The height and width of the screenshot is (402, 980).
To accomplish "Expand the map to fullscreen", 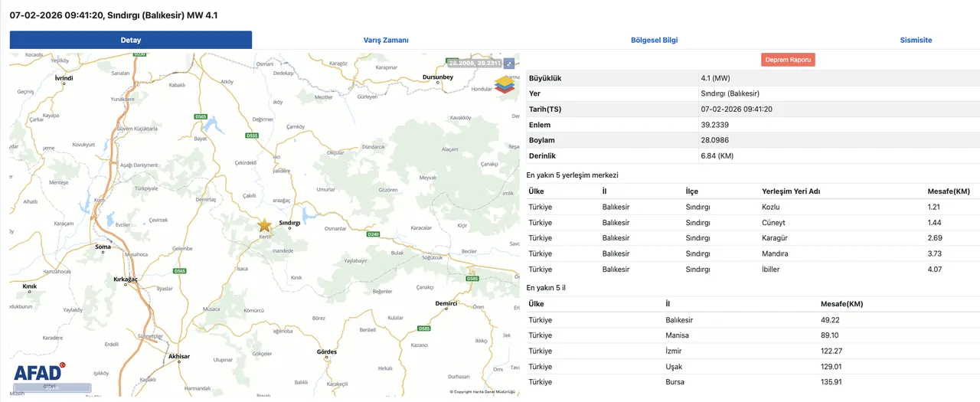I will [509, 64].
